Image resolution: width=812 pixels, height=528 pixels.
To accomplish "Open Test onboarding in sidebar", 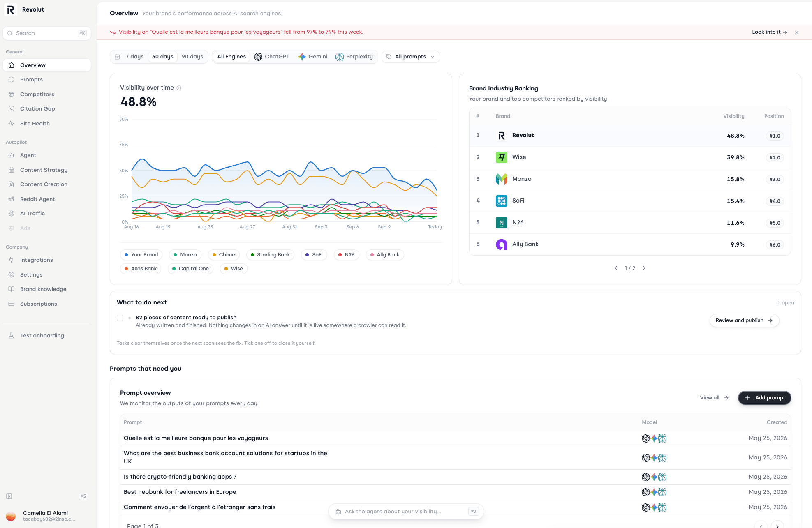I will [x=47, y=336].
